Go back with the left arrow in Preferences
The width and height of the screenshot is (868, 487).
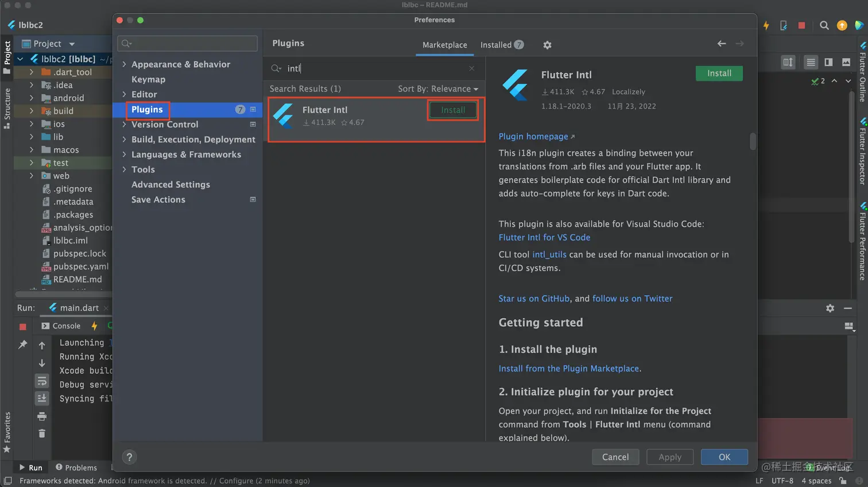(x=722, y=44)
